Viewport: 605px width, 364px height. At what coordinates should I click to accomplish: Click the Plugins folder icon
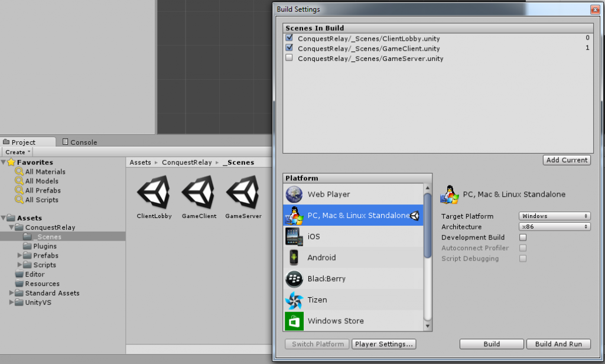click(27, 246)
